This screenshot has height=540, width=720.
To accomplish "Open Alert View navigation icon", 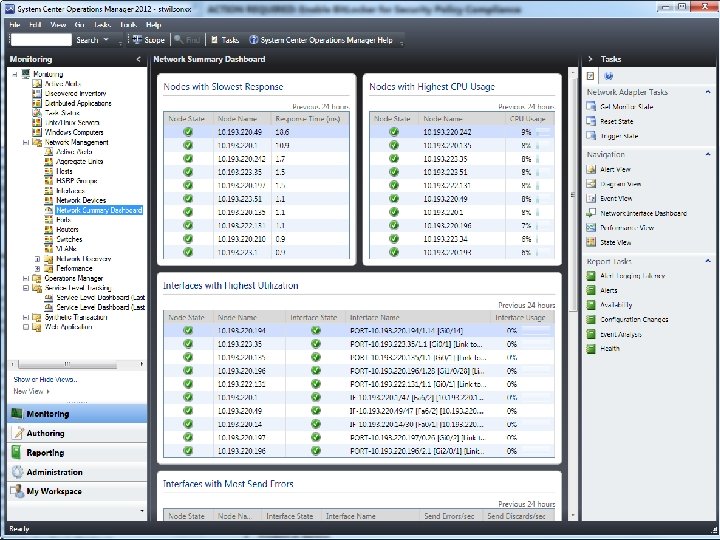I will (x=591, y=169).
